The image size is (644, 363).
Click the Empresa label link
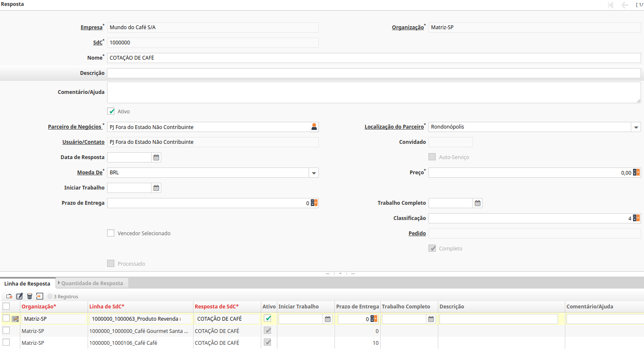[91, 27]
